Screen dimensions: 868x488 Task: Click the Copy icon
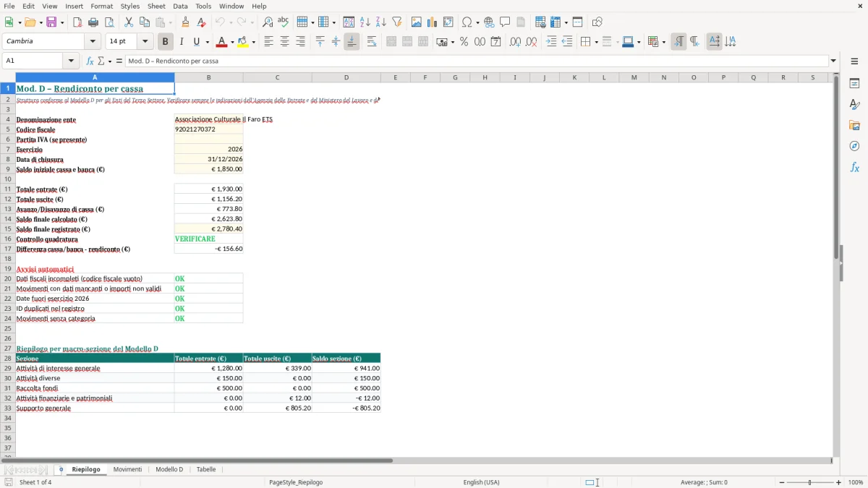coord(145,22)
